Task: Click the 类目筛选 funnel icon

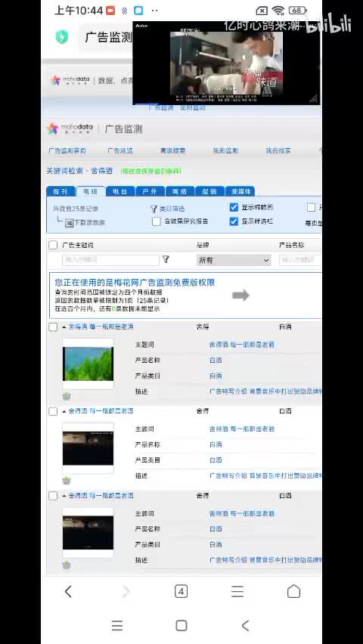Action: tap(154, 209)
